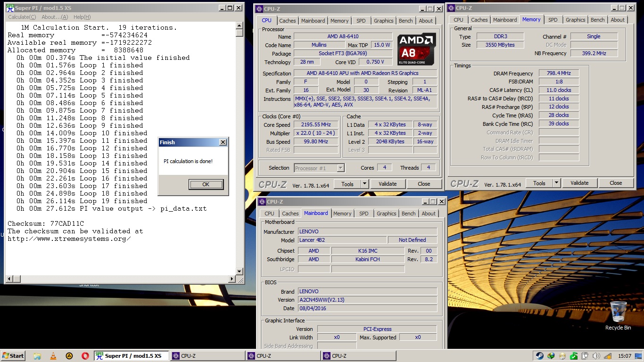Image resolution: width=644 pixels, height=362 pixels.
Task: Switch to About tab in Mainboard window
Action: point(429,214)
